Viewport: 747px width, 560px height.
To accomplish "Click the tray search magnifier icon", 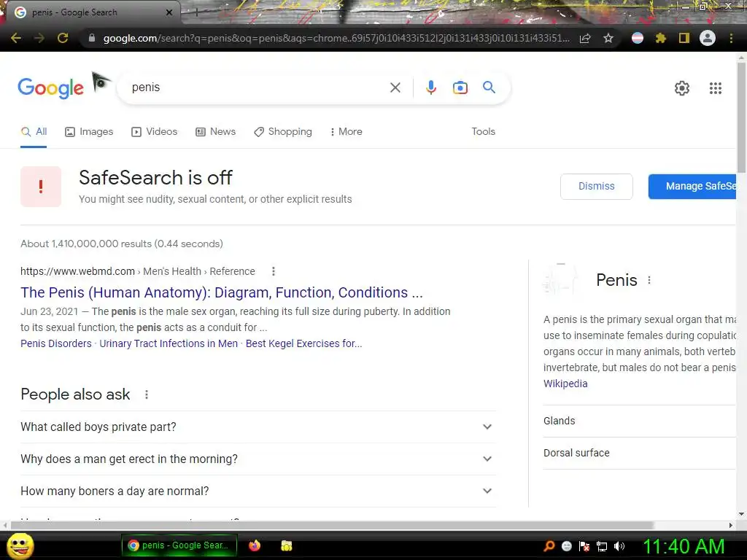I will point(549,546).
